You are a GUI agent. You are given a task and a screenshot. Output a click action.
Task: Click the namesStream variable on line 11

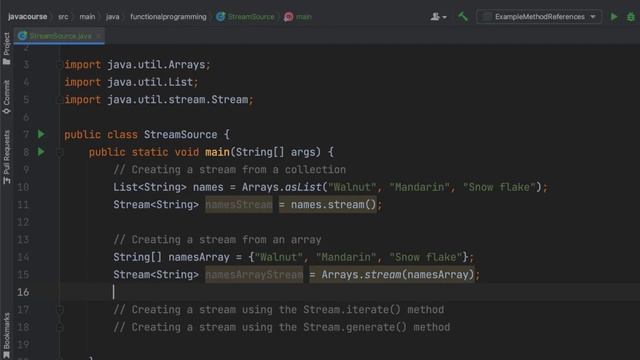click(239, 204)
